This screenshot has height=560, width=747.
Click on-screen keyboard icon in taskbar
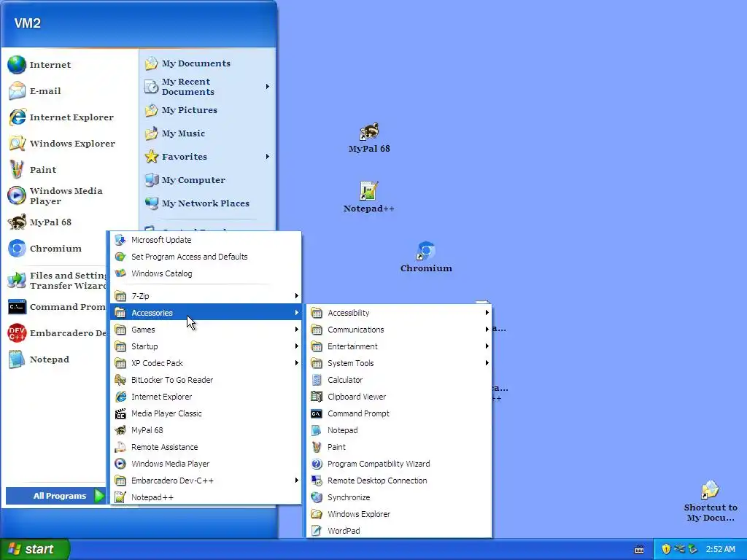pos(639,550)
